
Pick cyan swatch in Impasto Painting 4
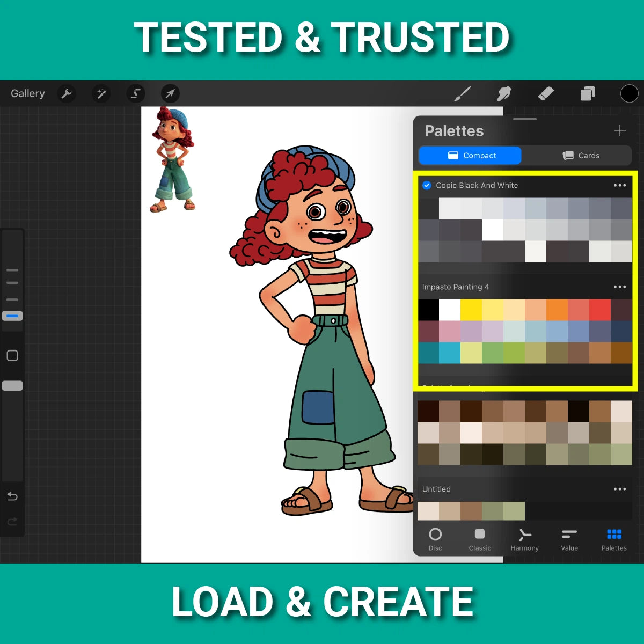click(x=450, y=353)
